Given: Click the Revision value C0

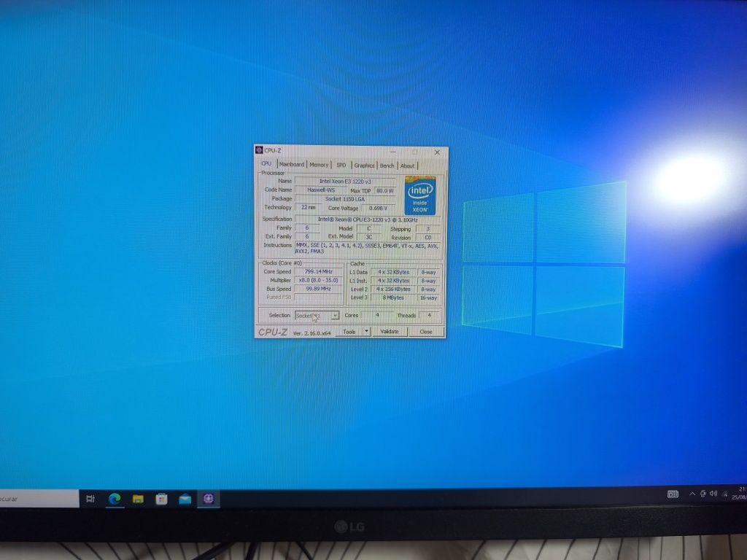Looking at the screenshot, I should (427, 237).
